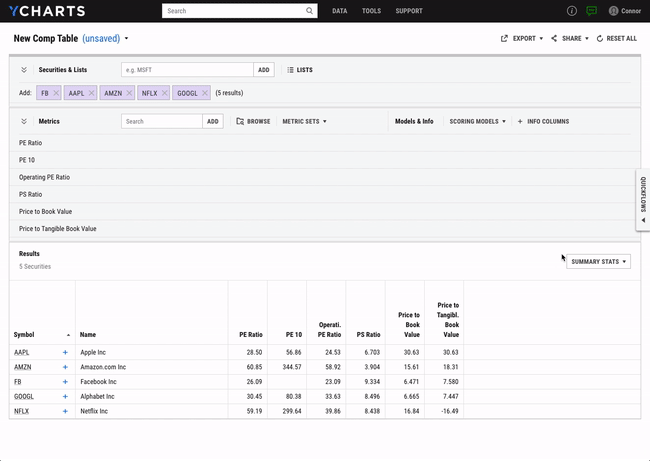Remove the AAPL security tag
This screenshot has width=650, height=461.
point(92,93)
